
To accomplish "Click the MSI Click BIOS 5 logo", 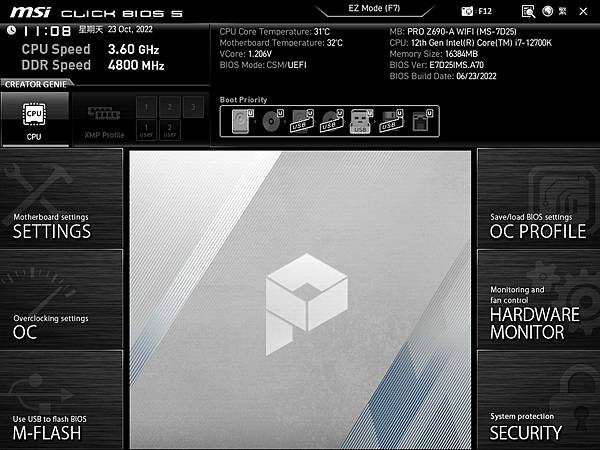I will [96, 13].
